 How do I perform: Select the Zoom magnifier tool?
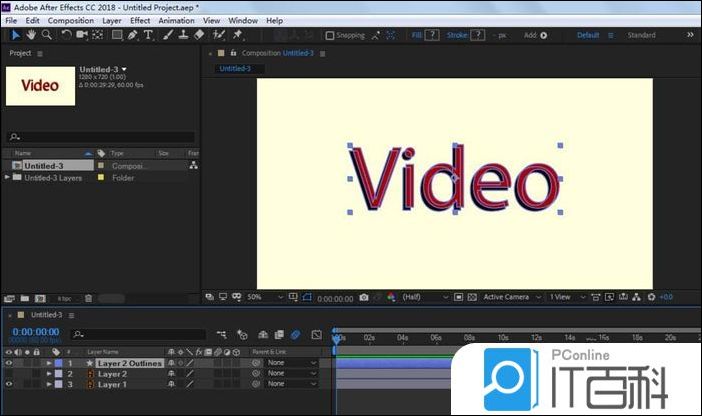[x=46, y=35]
